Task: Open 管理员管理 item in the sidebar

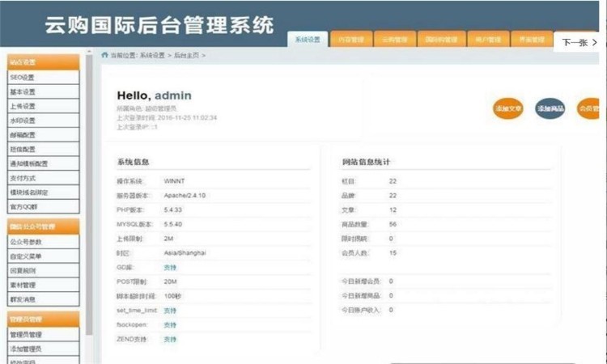Action: 44,335
